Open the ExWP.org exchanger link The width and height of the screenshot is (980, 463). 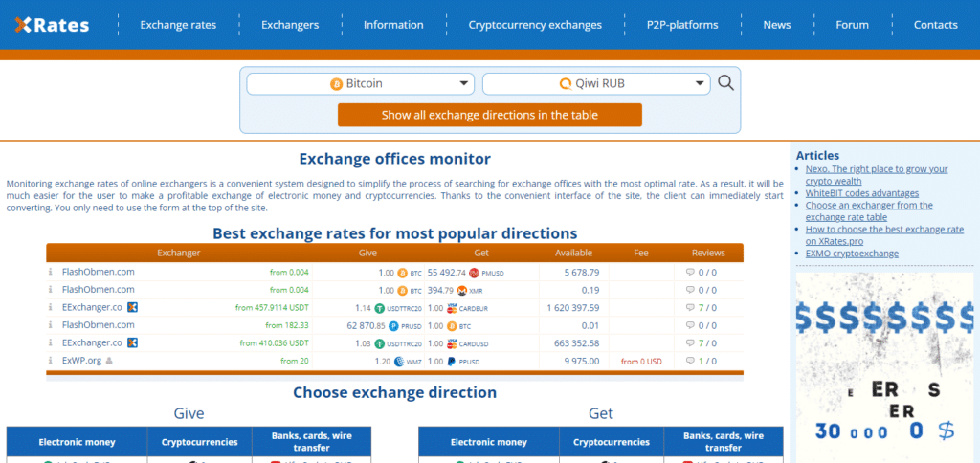pyautogui.click(x=81, y=361)
